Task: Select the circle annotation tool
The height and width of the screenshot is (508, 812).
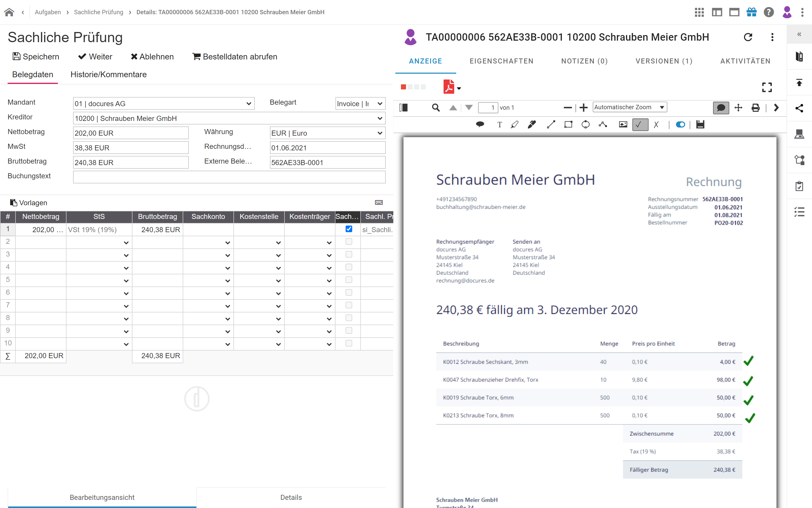Action: tap(585, 125)
